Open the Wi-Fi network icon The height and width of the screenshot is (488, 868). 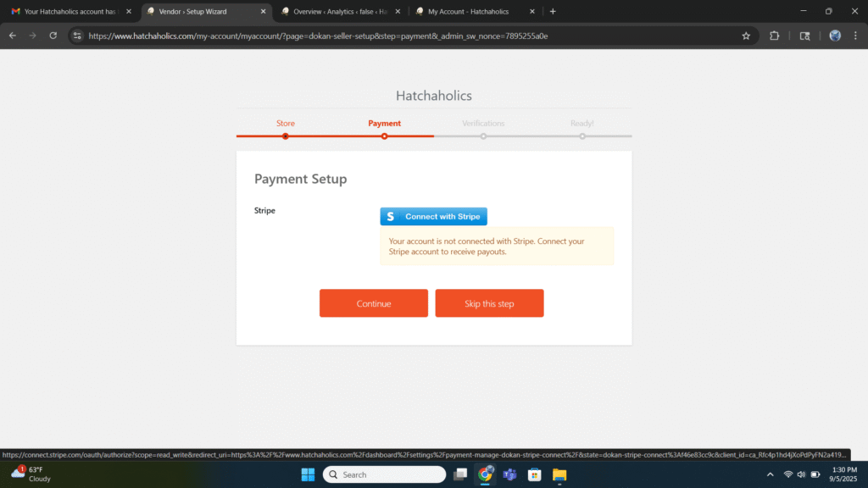point(787,474)
